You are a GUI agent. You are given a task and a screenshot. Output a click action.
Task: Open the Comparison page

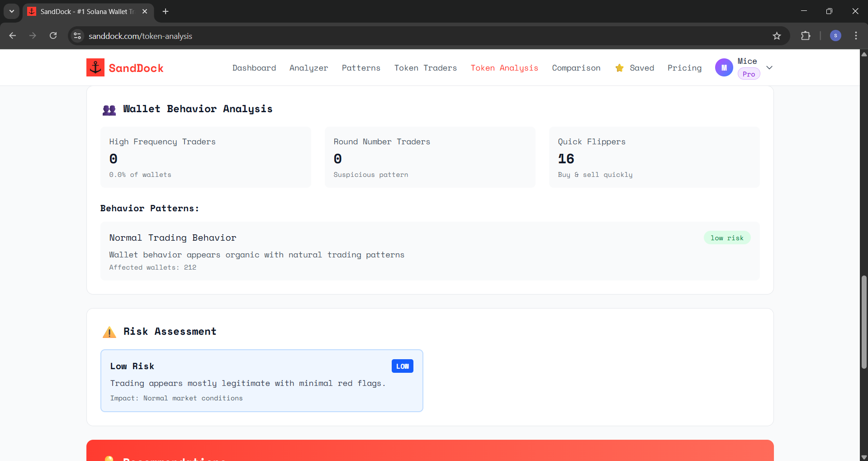click(576, 68)
